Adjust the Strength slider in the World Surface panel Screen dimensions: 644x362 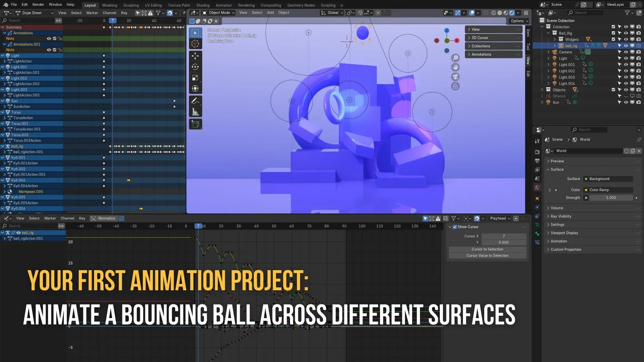(x=610, y=197)
